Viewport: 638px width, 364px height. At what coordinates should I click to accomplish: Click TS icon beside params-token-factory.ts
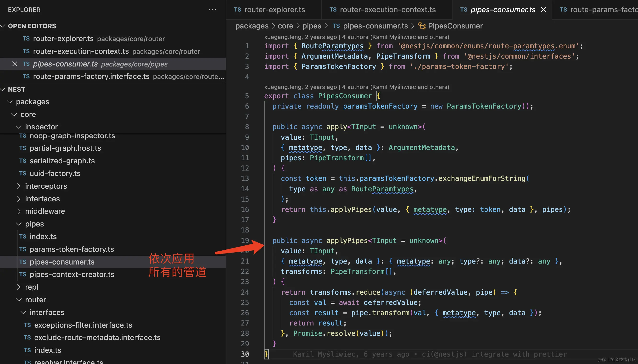(x=23, y=249)
